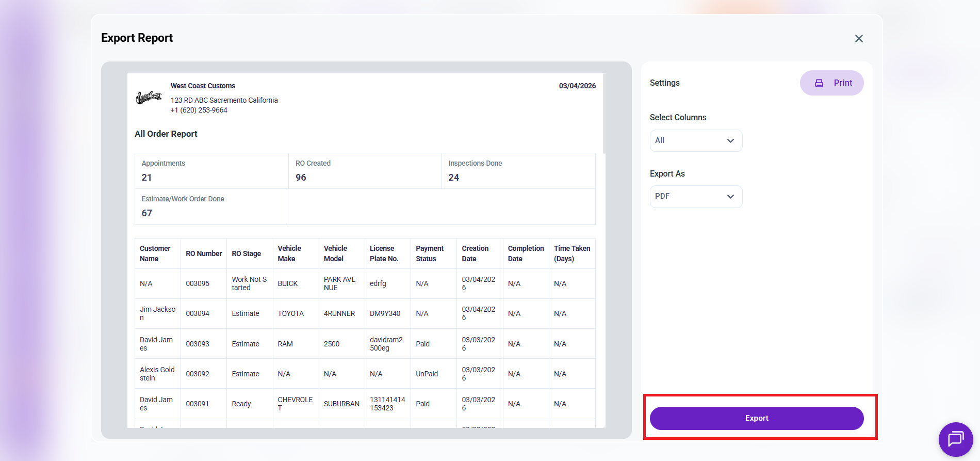Click the report preview scrollbar

pyautogui.click(x=604, y=114)
